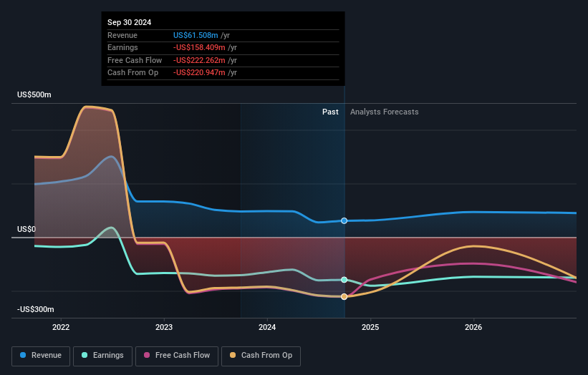Screen dimensions: 588x375
Task: Click the -US$158.409m earnings value
Action: click(199, 47)
